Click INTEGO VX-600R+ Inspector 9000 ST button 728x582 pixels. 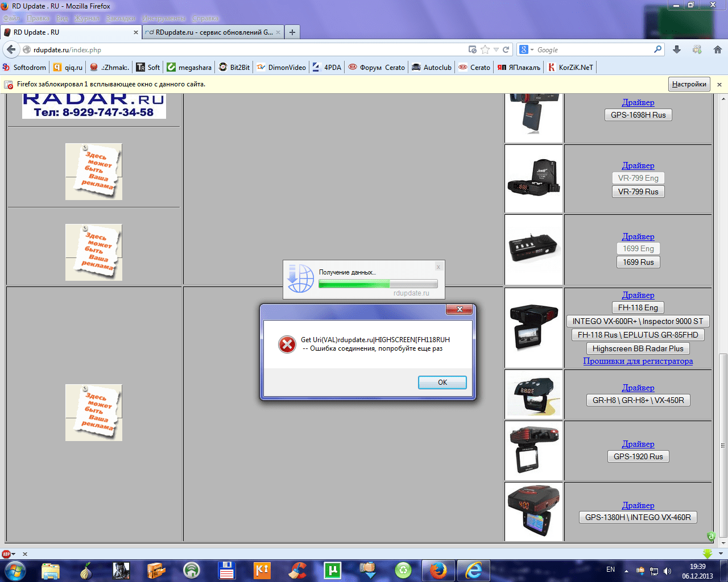[x=638, y=321]
